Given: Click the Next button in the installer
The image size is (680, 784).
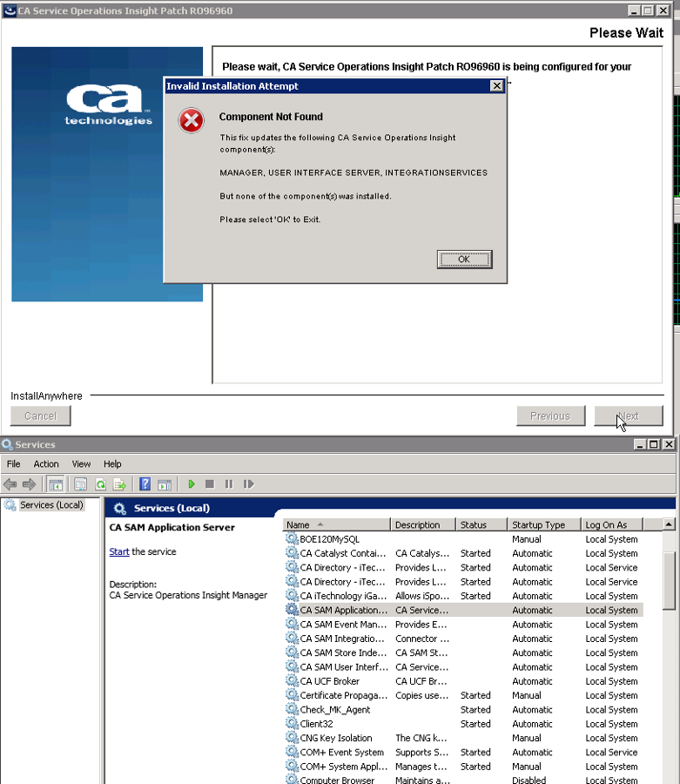Looking at the screenshot, I should [x=629, y=416].
